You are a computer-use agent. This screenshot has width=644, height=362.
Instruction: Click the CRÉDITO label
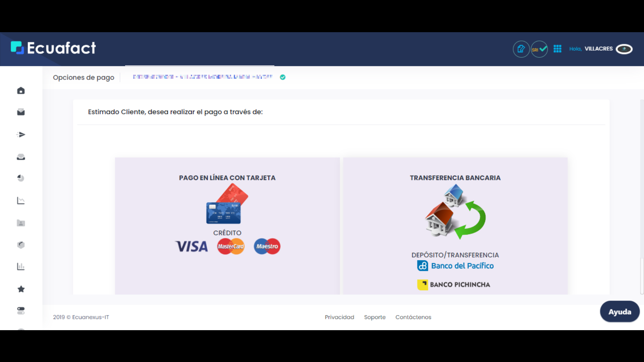(227, 233)
